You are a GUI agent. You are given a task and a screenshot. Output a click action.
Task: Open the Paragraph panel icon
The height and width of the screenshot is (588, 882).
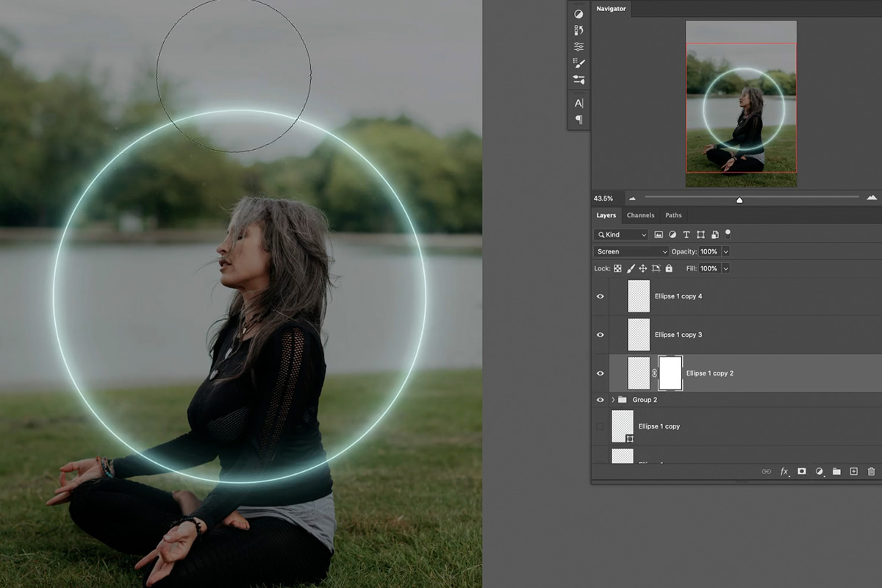pos(578,120)
